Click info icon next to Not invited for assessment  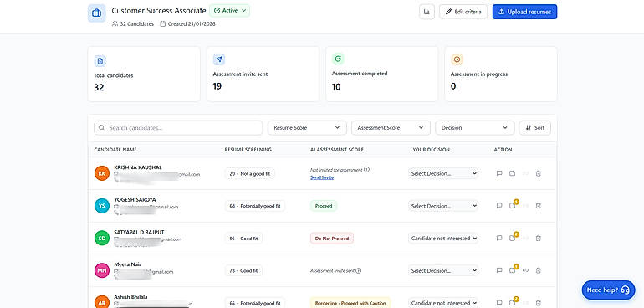point(367,169)
